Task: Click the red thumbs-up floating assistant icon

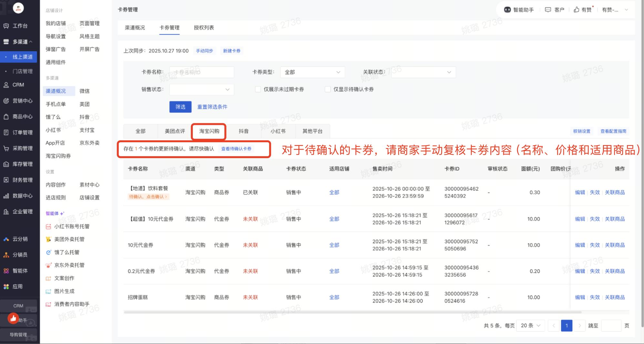Action: [13, 319]
